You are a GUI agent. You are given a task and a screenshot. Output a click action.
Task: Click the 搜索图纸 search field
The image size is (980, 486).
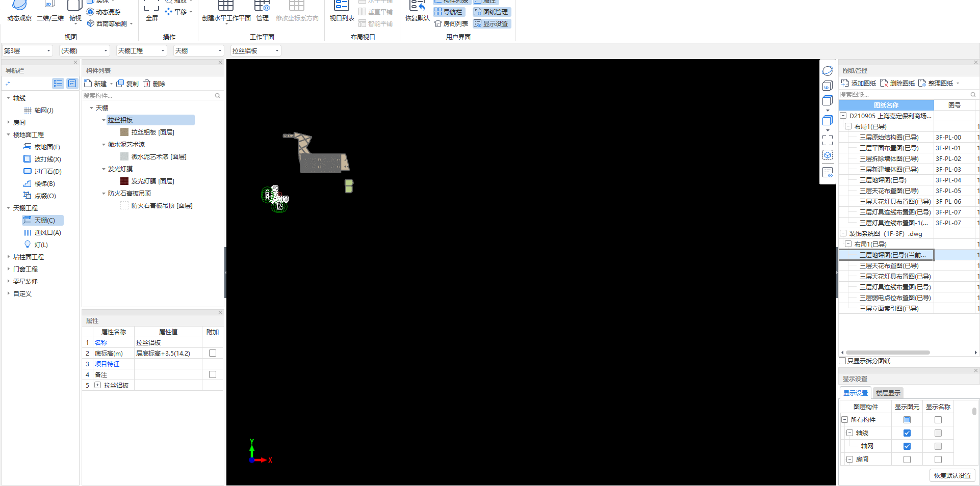(908, 94)
